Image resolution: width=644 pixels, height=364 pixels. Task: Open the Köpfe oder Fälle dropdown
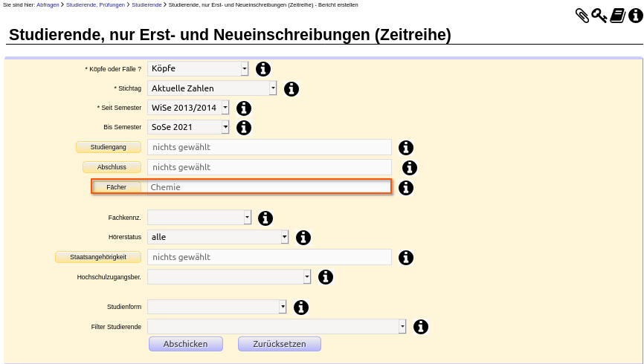coord(198,68)
